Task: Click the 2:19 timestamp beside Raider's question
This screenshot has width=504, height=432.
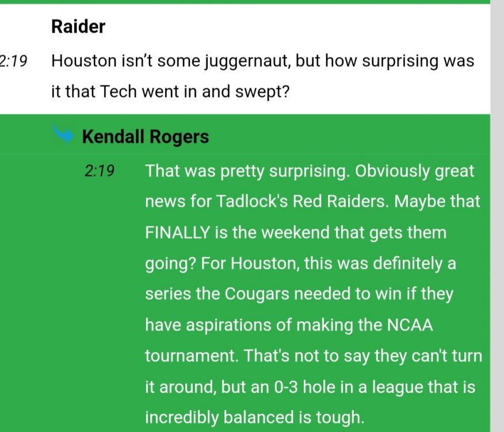Action: tap(13, 61)
